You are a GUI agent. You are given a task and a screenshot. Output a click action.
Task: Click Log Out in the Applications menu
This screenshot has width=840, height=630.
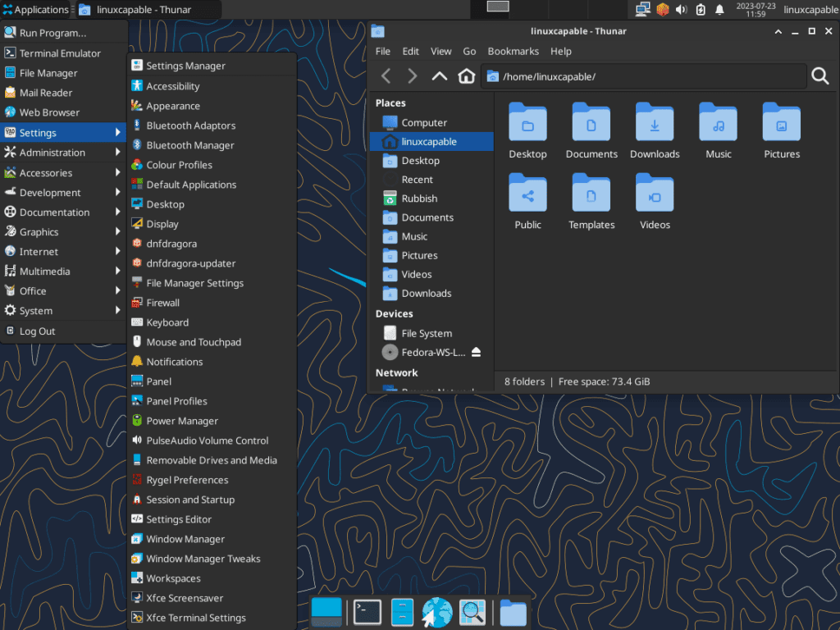click(x=37, y=331)
